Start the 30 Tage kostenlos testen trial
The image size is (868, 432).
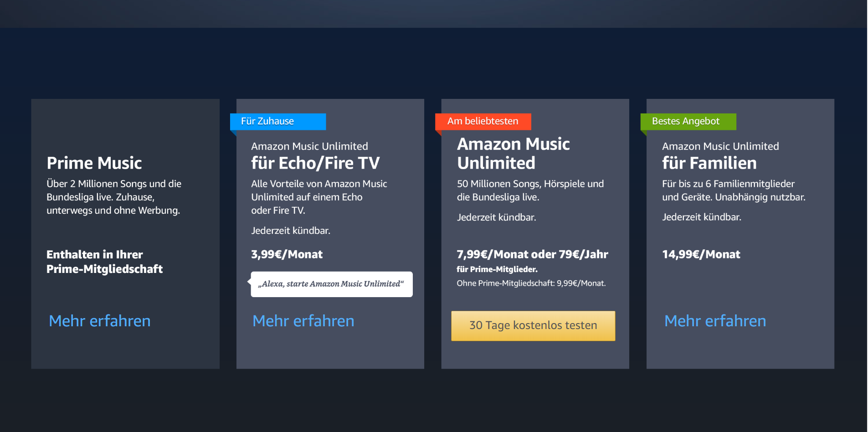(x=533, y=325)
